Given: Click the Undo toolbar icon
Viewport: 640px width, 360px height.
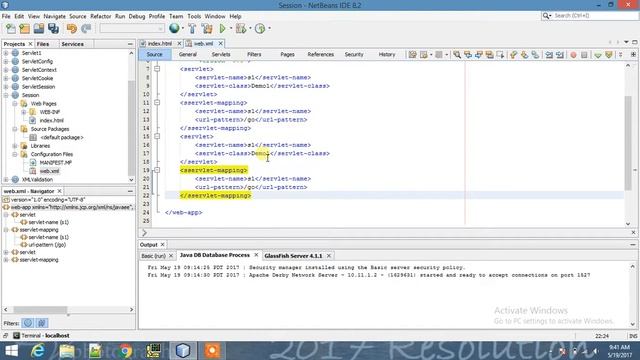Looking at the screenshot, I should pyautogui.click(x=72, y=29).
